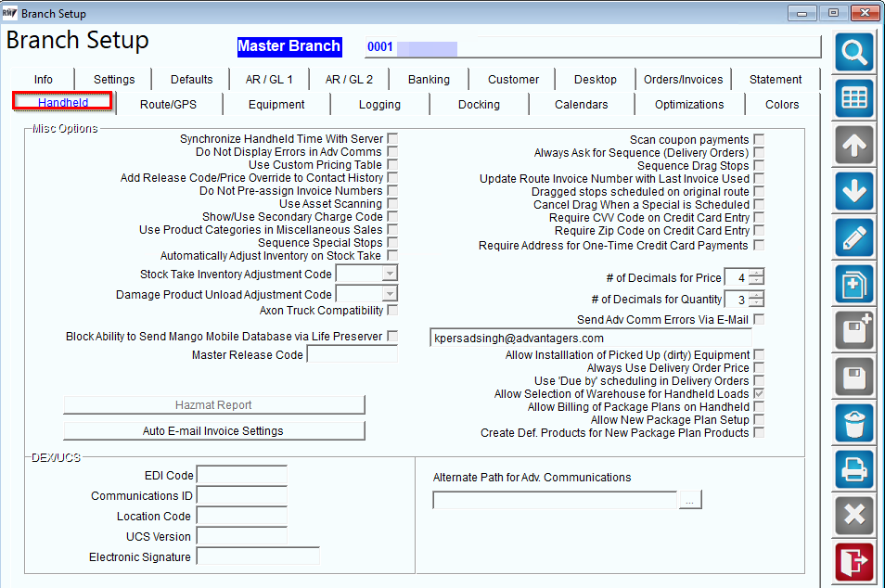This screenshot has height=588, width=885.
Task: Check Require CVV Code on Credit Card Entry
Action: (x=759, y=217)
